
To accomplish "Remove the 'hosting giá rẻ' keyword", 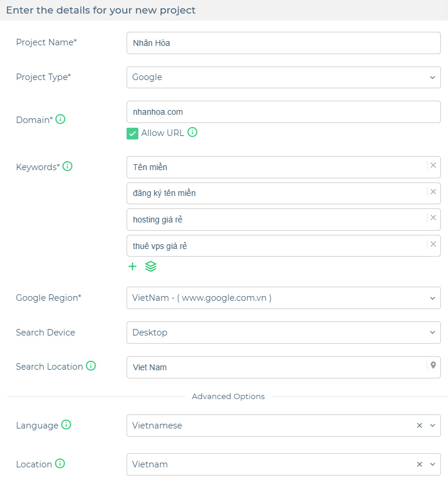I will [x=433, y=218].
